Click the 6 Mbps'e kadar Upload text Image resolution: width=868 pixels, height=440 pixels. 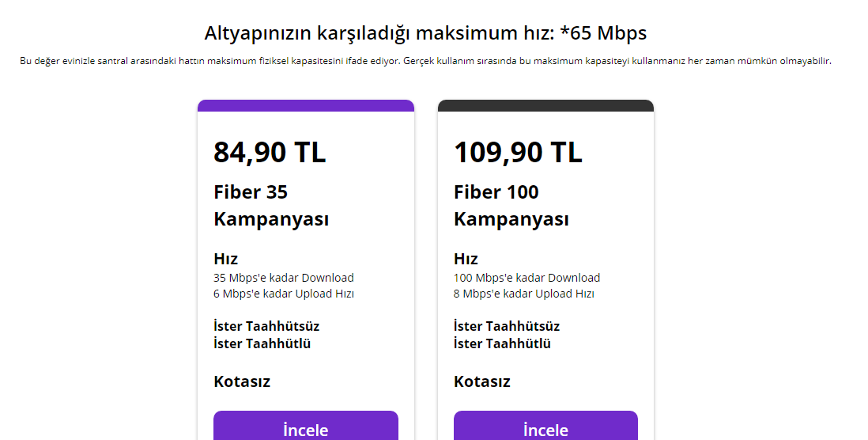pyautogui.click(x=284, y=294)
